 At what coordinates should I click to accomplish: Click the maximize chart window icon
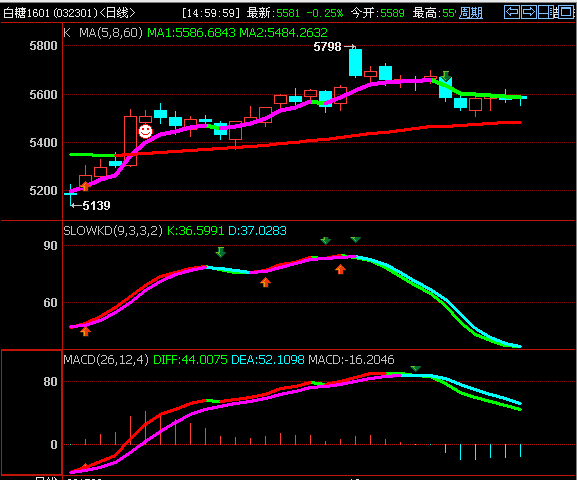click(566, 12)
